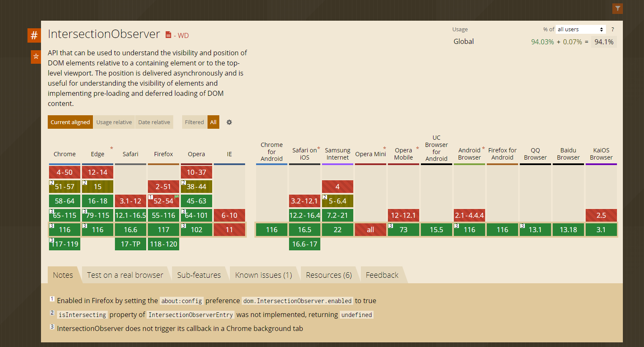
Task: Select Opera 10-37 cell
Action: [196, 172]
